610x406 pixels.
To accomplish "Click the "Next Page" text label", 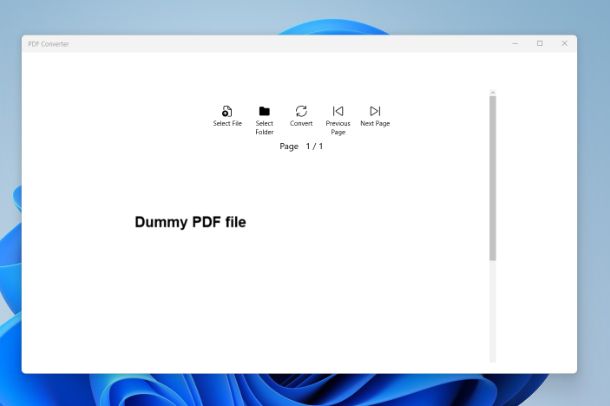I will pos(375,124).
